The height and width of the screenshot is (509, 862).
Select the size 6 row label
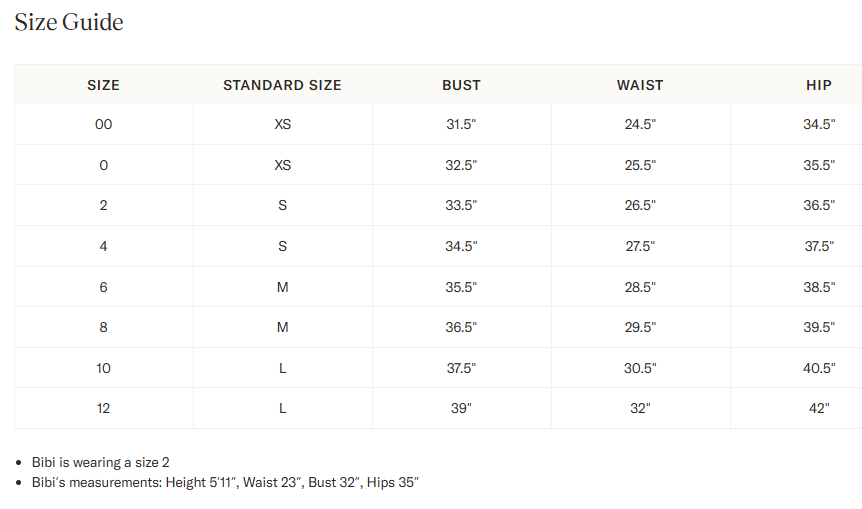tap(103, 287)
